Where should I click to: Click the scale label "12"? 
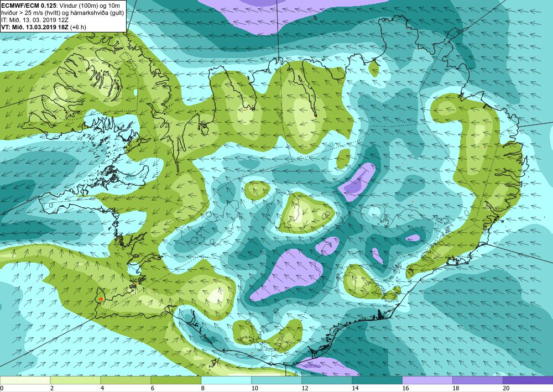coord(305,389)
